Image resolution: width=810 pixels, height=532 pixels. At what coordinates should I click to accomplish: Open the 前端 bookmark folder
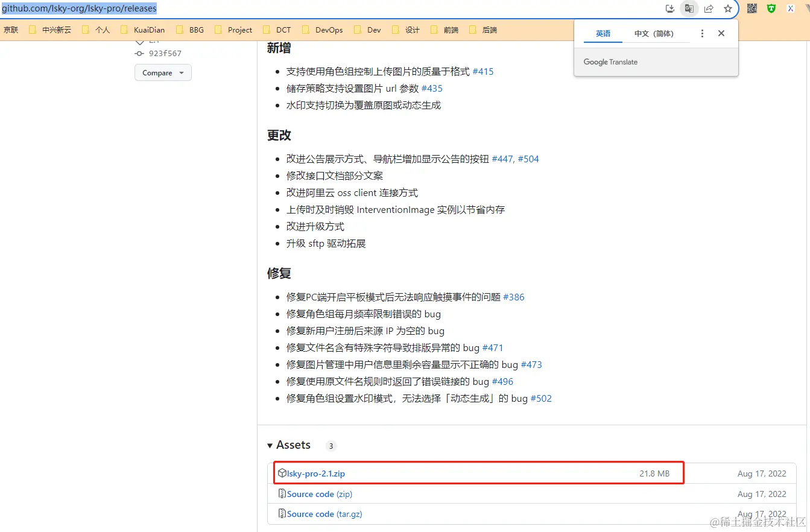(445, 30)
